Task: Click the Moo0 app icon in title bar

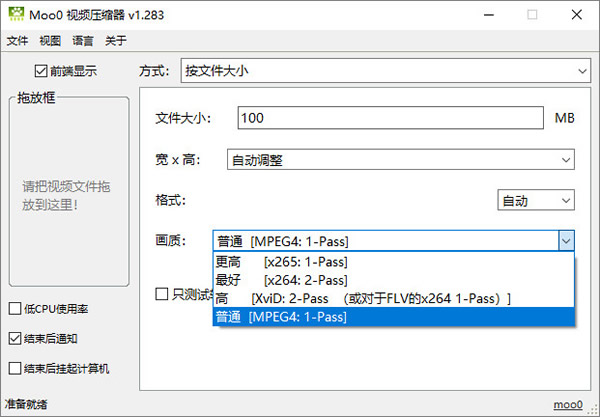Action: pos(16,14)
